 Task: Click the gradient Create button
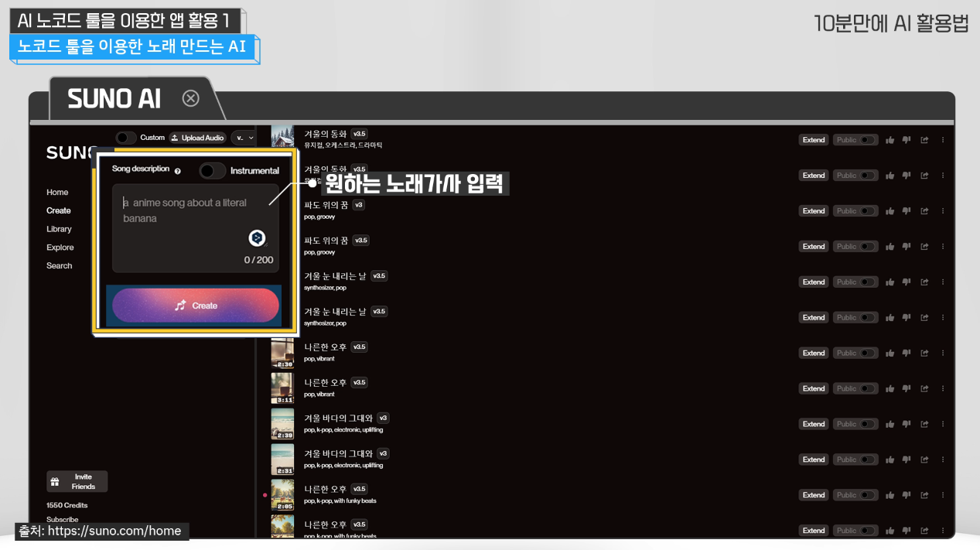(196, 306)
